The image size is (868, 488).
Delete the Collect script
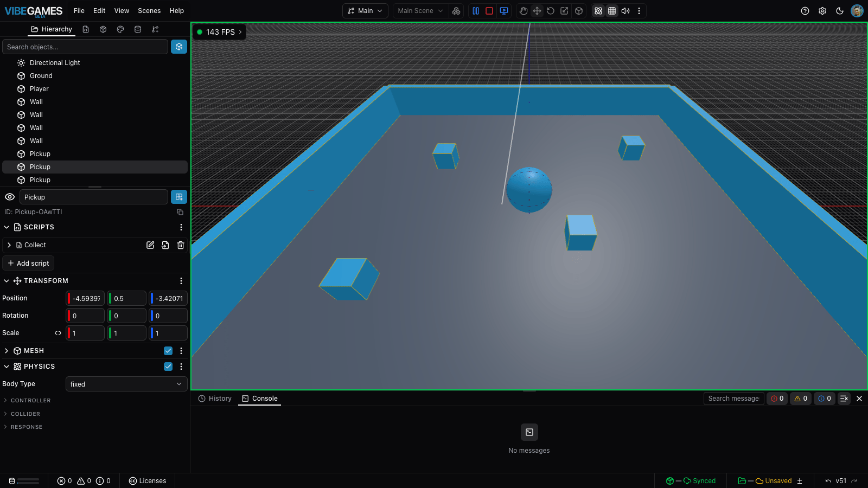[181, 245]
